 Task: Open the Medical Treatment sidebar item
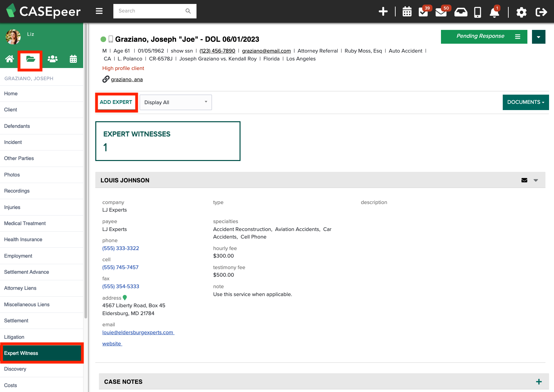(41, 223)
